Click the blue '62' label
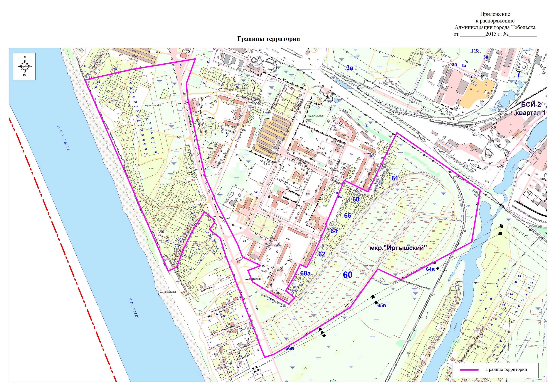This screenshot has height=392, width=555. (x=322, y=254)
